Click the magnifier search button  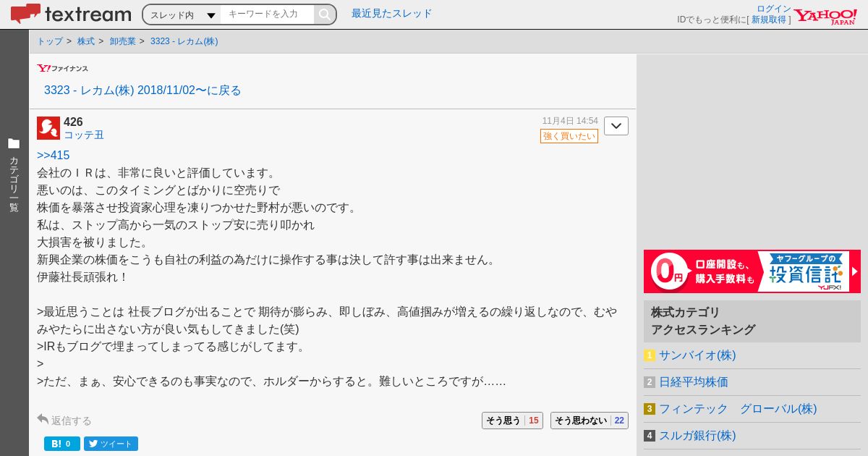325,14
